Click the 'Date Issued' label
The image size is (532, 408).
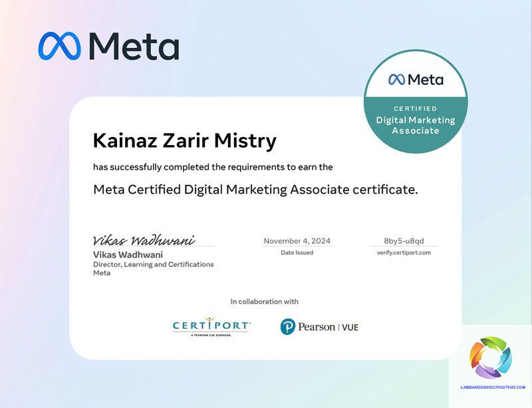(297, 253)
